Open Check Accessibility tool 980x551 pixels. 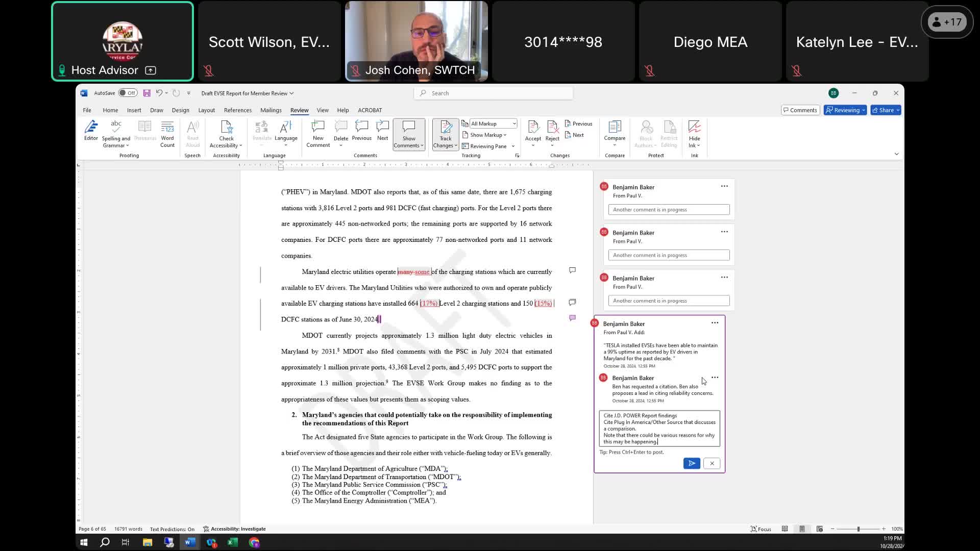tap(226, 134)
